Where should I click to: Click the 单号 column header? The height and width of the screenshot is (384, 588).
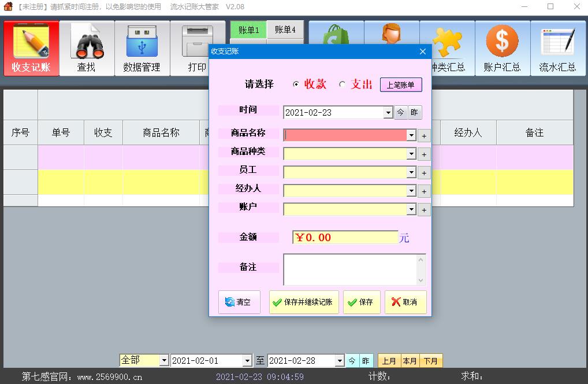[x=61, y=132]
